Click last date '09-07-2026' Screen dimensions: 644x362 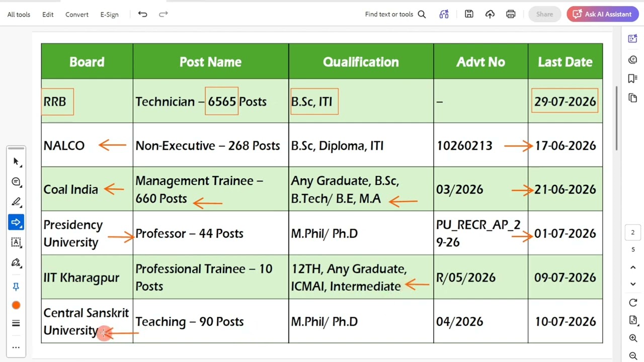click(565, 278)
